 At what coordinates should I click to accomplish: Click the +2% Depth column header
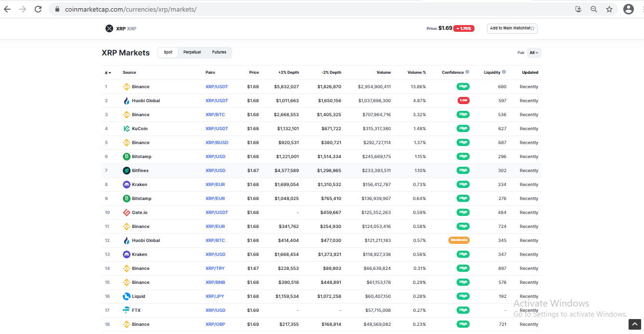[289, 73]
